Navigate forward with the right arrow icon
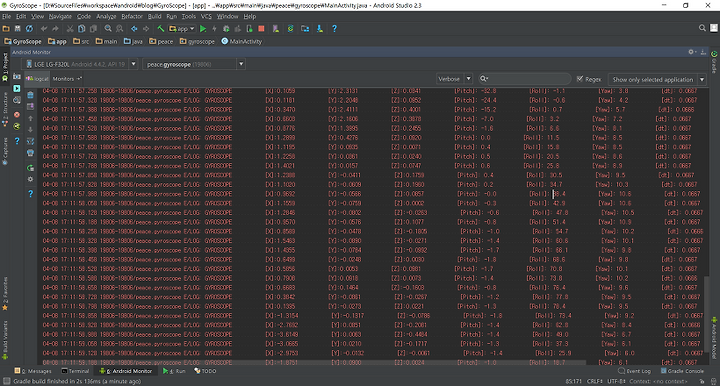This screenshot has height=386, width=720. coord(146,28)
